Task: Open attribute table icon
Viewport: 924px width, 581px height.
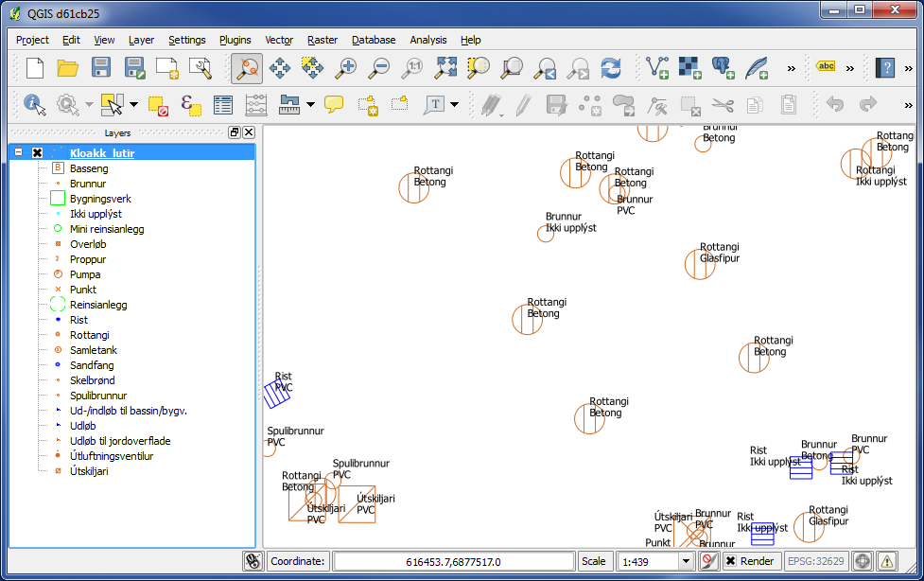Action: [x=223, y=105]
